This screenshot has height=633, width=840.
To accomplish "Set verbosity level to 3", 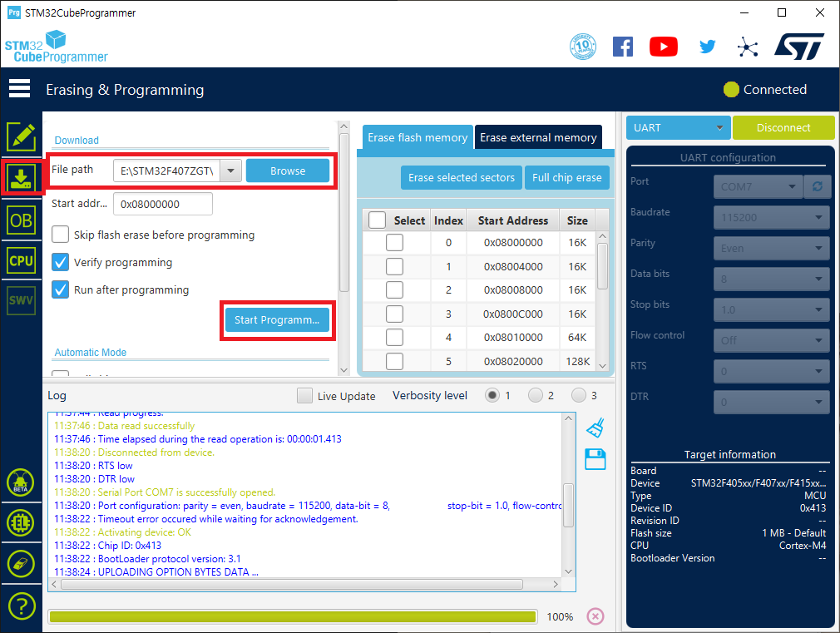I will 578,396.
